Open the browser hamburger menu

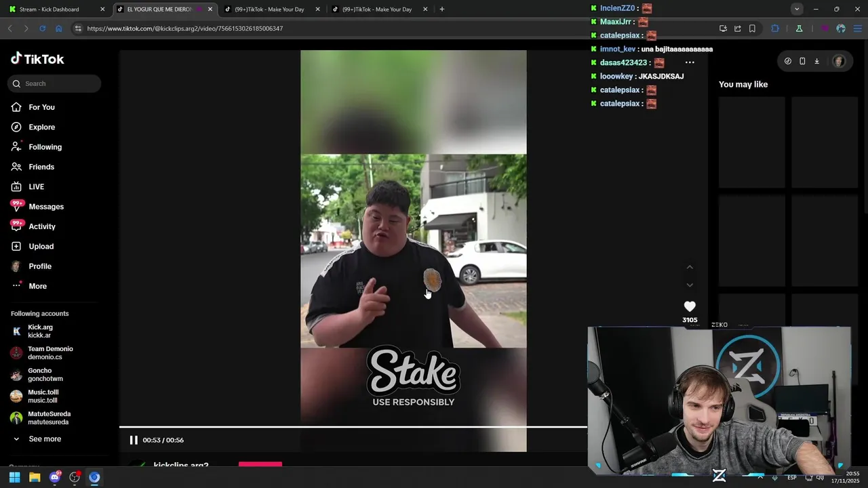pyautogui.click(x=857, y=28)
